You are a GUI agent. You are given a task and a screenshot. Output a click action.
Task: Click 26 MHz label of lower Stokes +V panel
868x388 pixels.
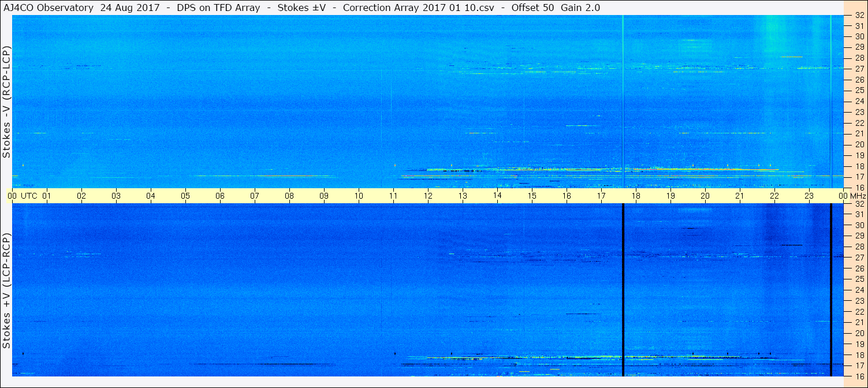(859, 268)
